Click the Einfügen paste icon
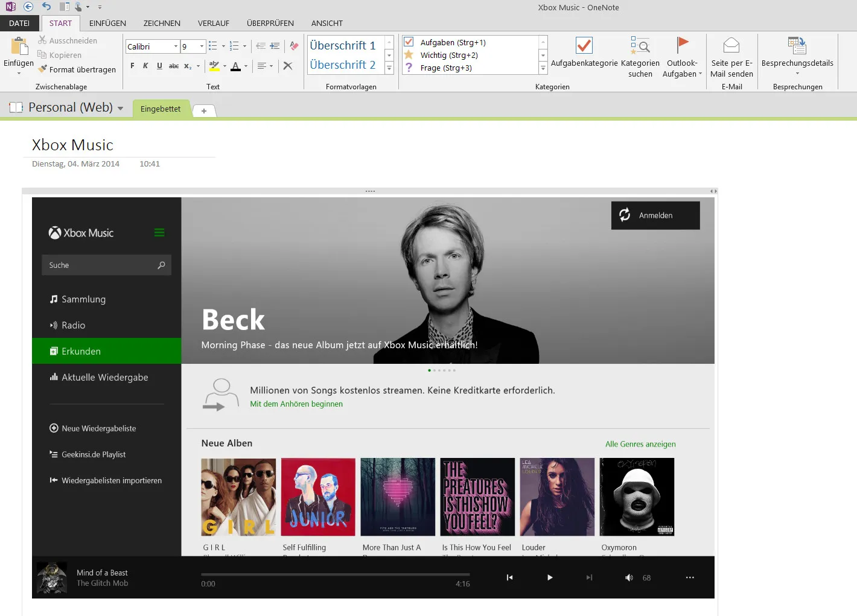Viewport: 857px width, 616px height. 19,46
